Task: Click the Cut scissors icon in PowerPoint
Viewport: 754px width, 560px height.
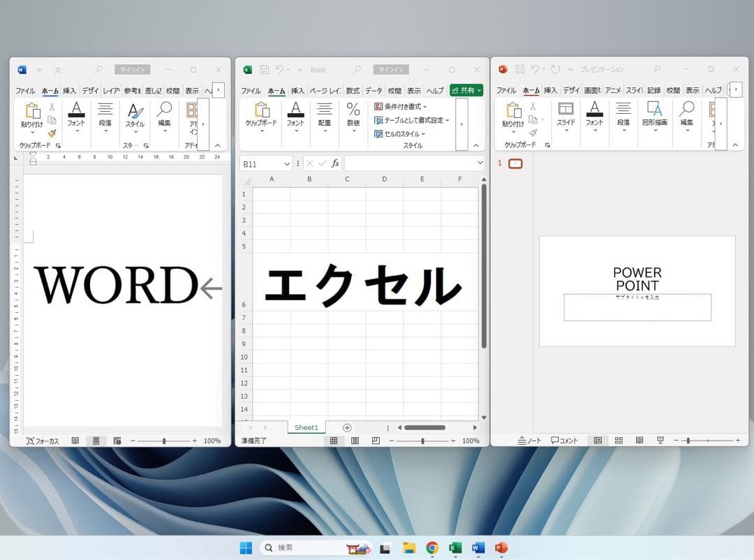Action: [x=533, y=106]
